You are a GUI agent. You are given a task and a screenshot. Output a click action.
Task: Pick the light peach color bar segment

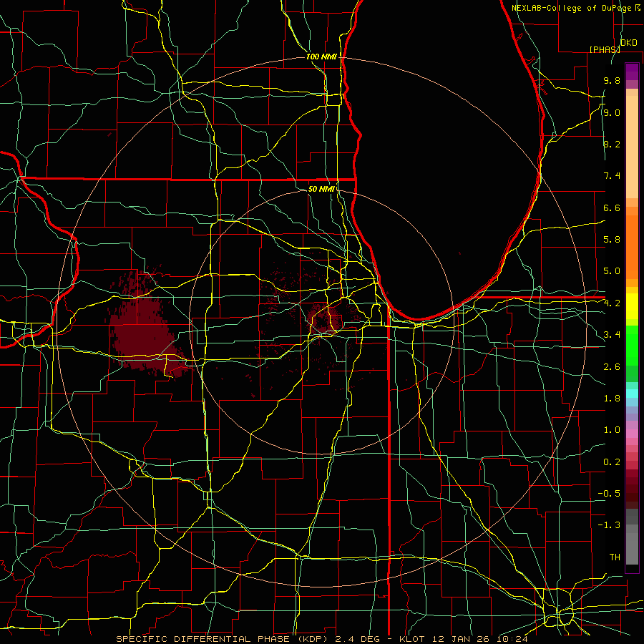[632, 147]
